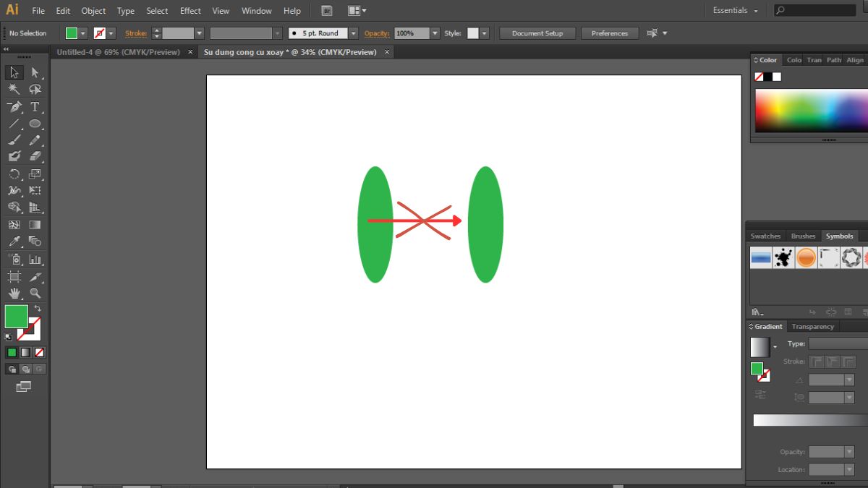
Task: Select the Rotate tool
Action: point(14,174)
